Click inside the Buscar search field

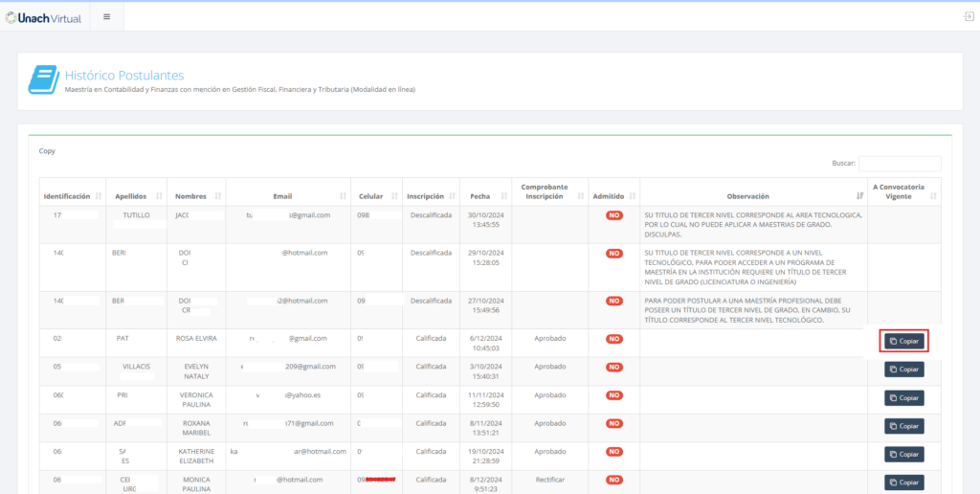pyautogui.click(x=899, y=164)
